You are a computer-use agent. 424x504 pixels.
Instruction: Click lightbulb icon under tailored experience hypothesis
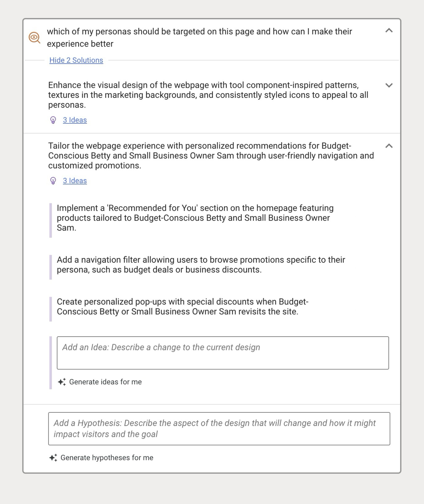tap(53, 181)
